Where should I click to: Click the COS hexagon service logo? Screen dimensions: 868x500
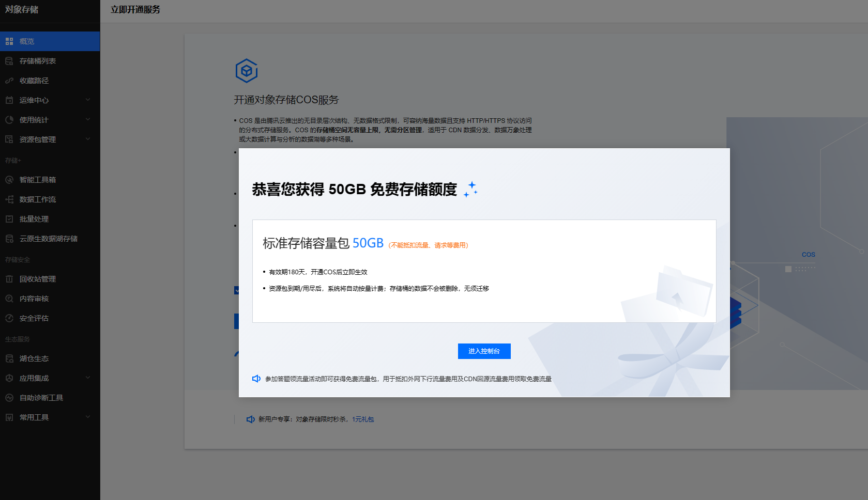[x=247, y=71]
